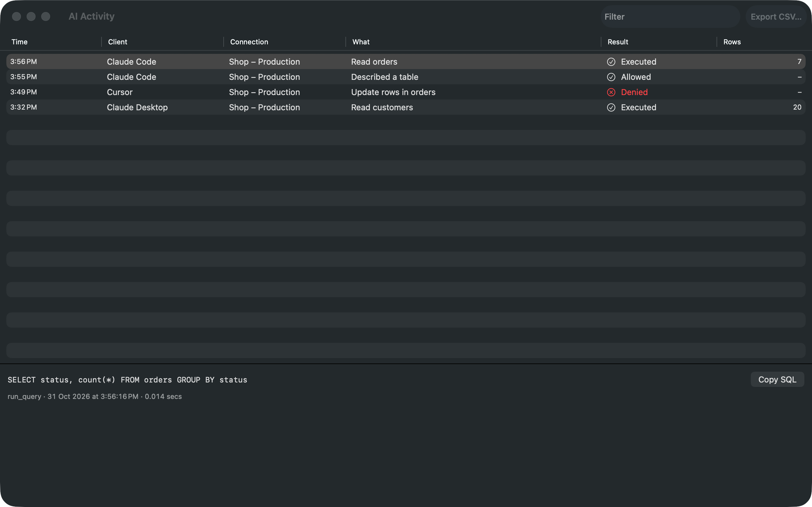Click the Export CSV... button
812x507 pixels.
click(x=776, y=16)
